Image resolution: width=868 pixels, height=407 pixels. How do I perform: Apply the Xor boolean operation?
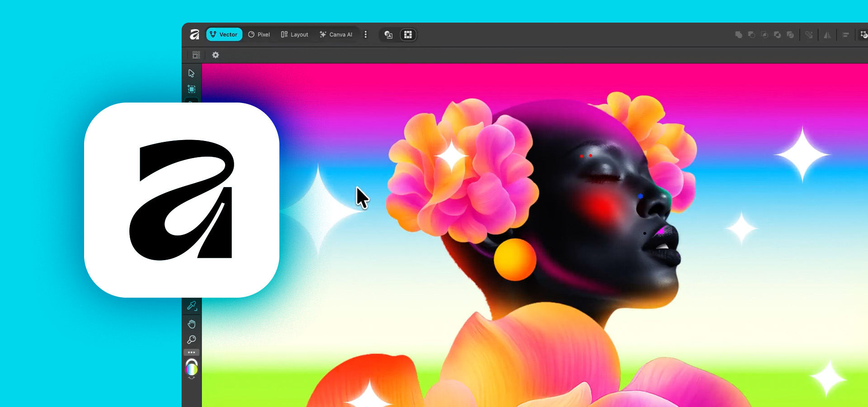point(777,35)
